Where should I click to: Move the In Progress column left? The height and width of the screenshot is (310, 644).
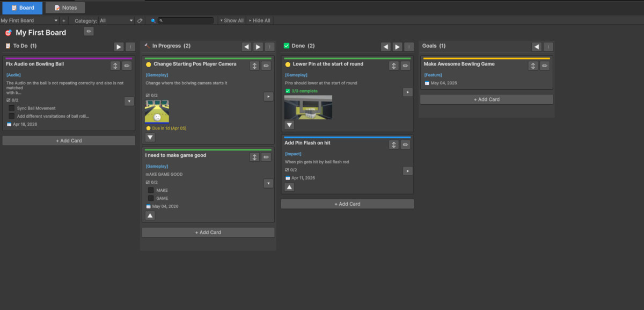246,47
